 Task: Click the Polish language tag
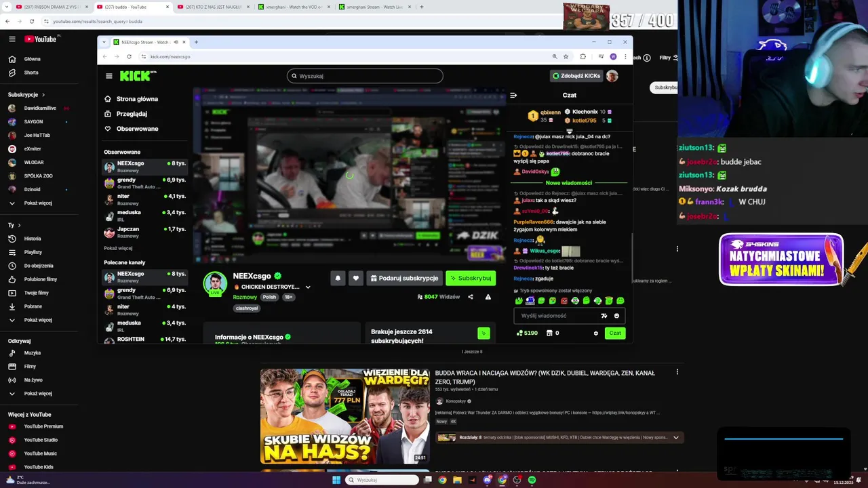coord(270,297)
